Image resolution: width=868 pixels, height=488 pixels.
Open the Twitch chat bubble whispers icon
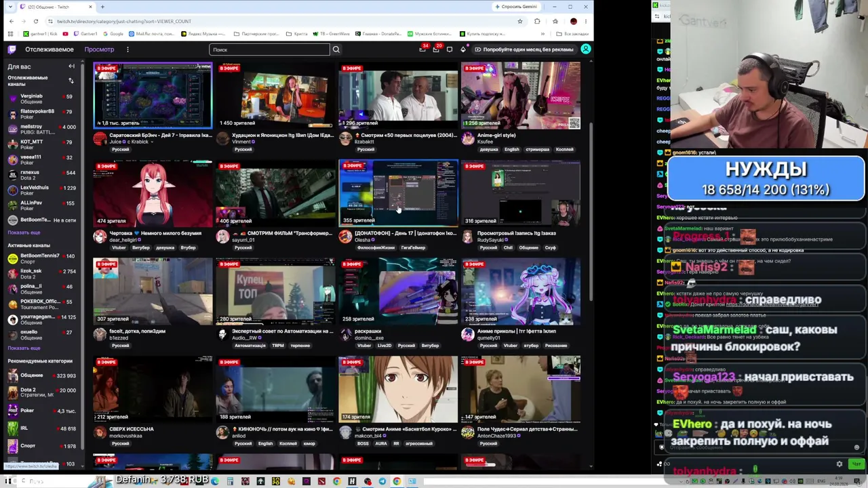click(449, 49)
